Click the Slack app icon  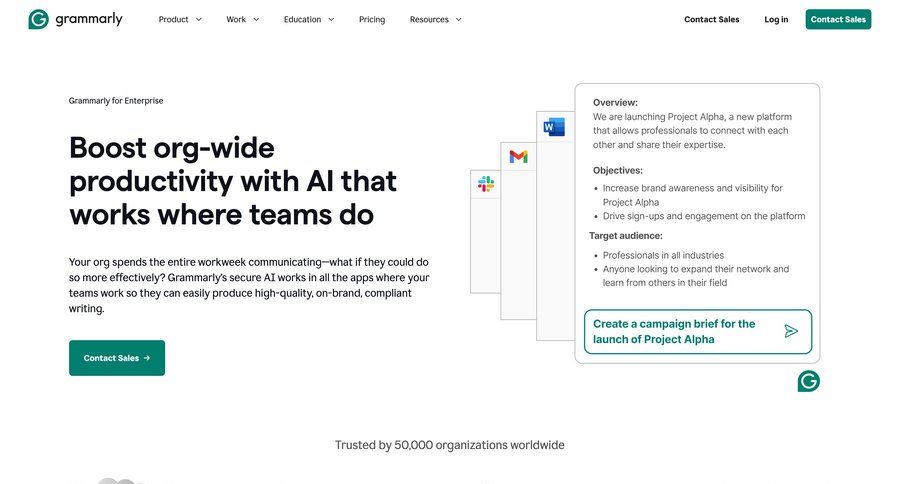[486, 184]
